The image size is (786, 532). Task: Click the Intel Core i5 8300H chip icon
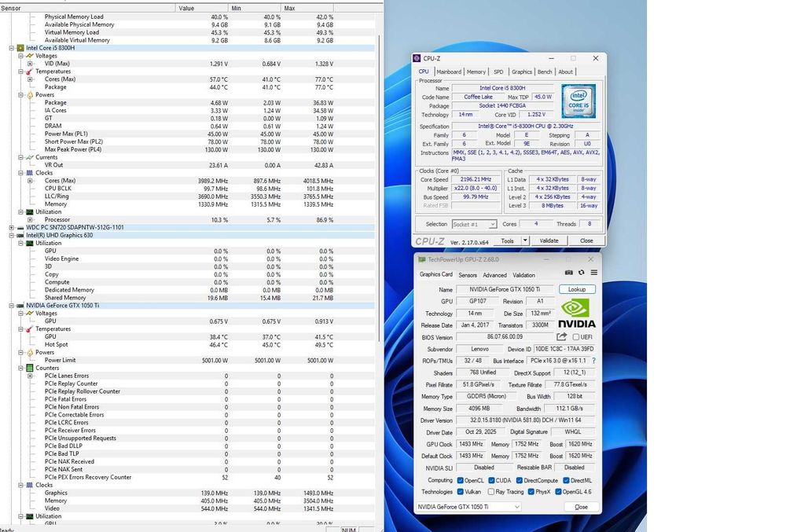tap(20, 48)
